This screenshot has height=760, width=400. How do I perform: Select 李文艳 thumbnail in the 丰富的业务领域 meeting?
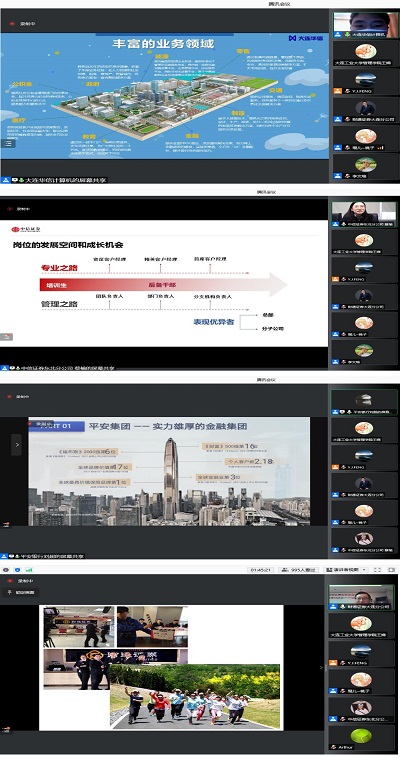pyautogui.click(x=365, y=166)
